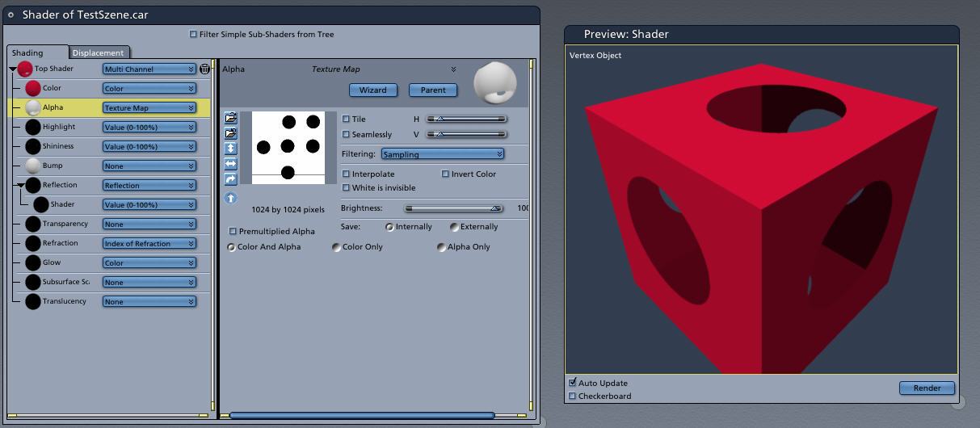Viewport: 980px width, 428px height.
Task: Adjust the V tiling slider
Action: pos(466,134)
